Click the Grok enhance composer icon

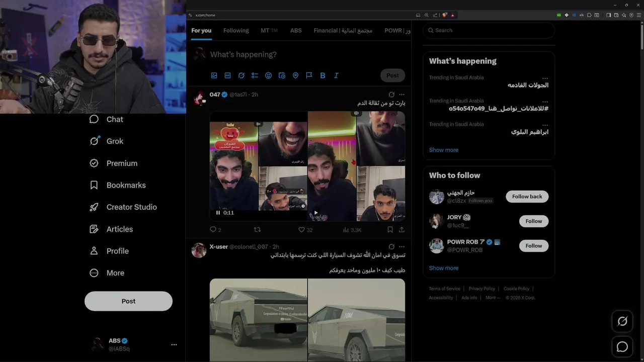click(x=241, y=75)
